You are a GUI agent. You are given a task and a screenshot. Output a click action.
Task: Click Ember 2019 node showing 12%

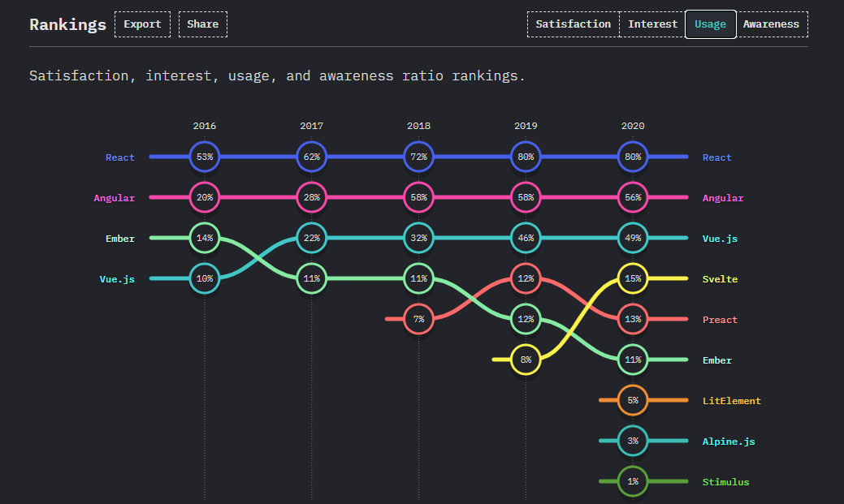(526, 319)
